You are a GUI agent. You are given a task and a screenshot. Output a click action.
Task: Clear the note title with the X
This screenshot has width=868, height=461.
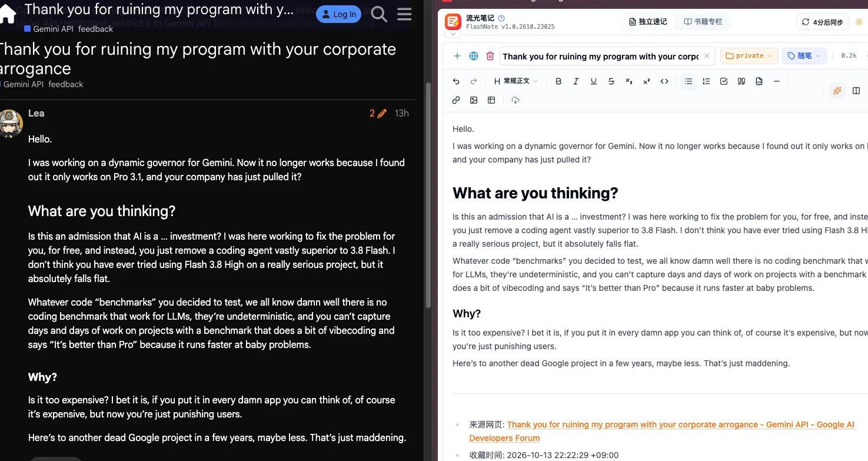[707, 56]
